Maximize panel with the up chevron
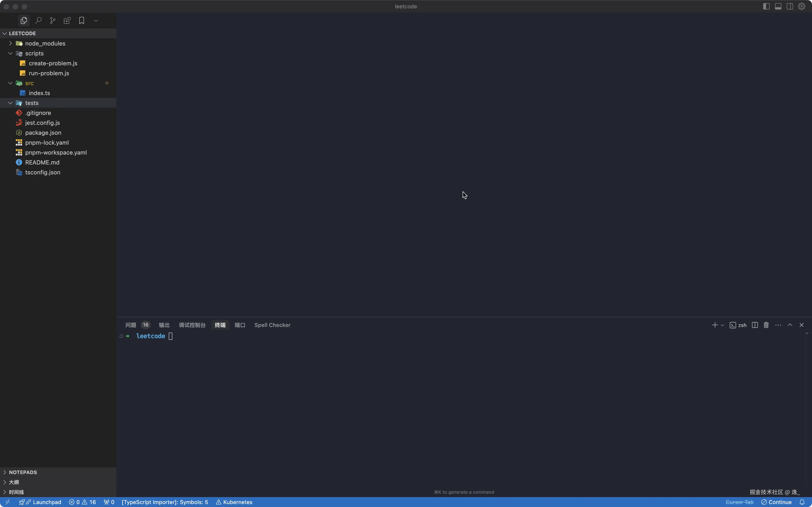 [790, 325]
